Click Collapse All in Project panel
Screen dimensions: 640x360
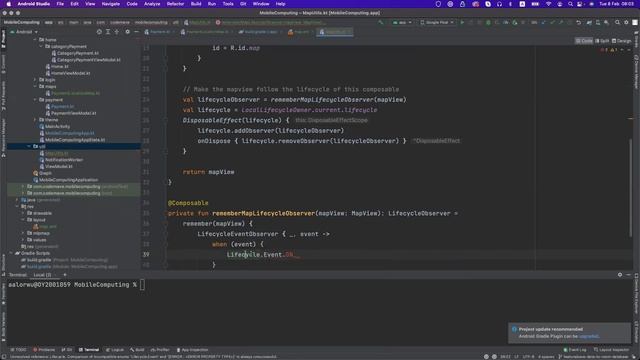(x=117, y=32)
